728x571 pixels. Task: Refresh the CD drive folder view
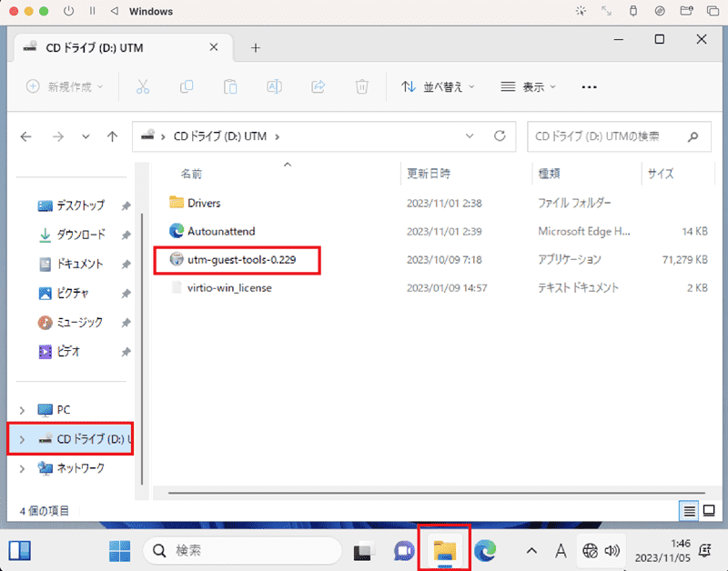(500, 135)
